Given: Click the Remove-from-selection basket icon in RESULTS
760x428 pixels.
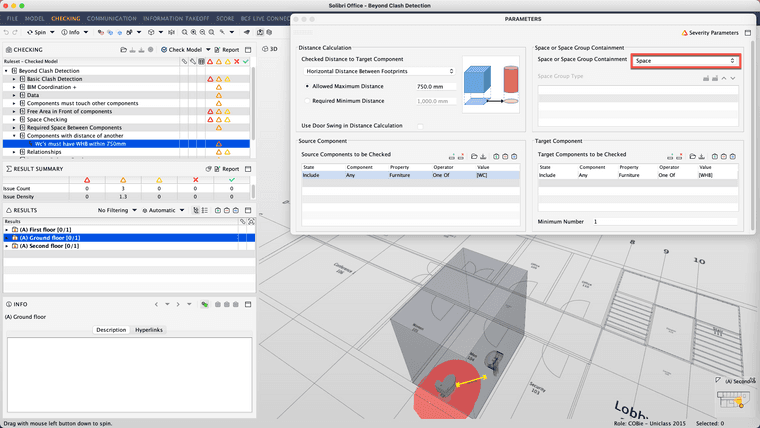Looking at the screenshot, I should pos(226,210).
